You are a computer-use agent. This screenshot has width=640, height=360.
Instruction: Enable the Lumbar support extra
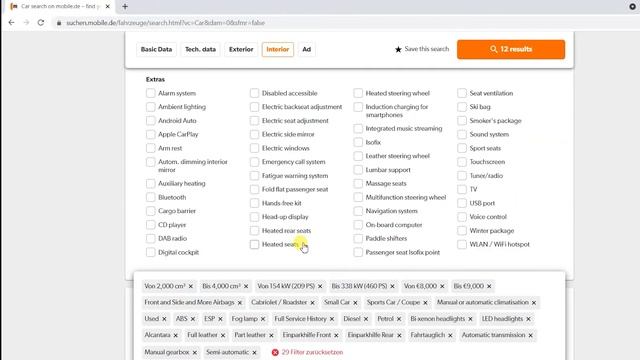pyautogui.click(x=358, y=170)
